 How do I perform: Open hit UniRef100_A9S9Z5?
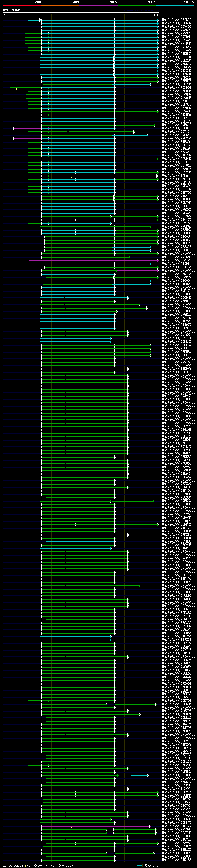coord(177,33)
